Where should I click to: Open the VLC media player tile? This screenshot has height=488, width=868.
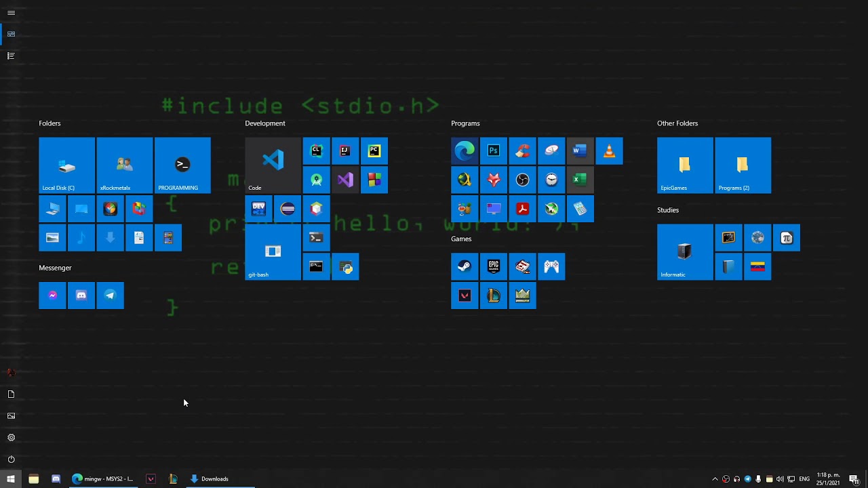[609, 151]
